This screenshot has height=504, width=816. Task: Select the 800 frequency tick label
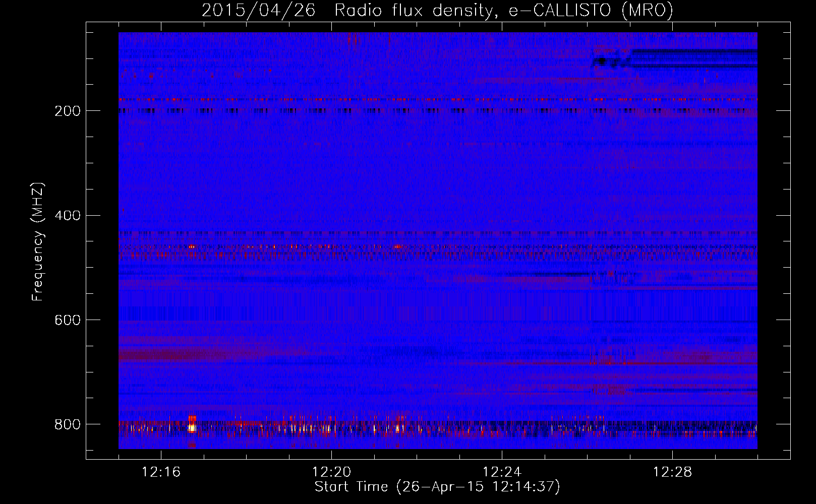(68, 424)
